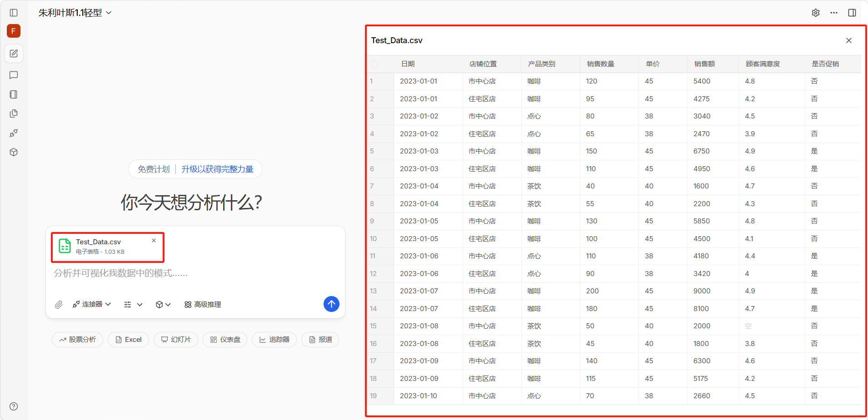Viewport: 868px width, 420px height.
Task: Remove the attached Test_Data.csv file
Action: point(154,241)
